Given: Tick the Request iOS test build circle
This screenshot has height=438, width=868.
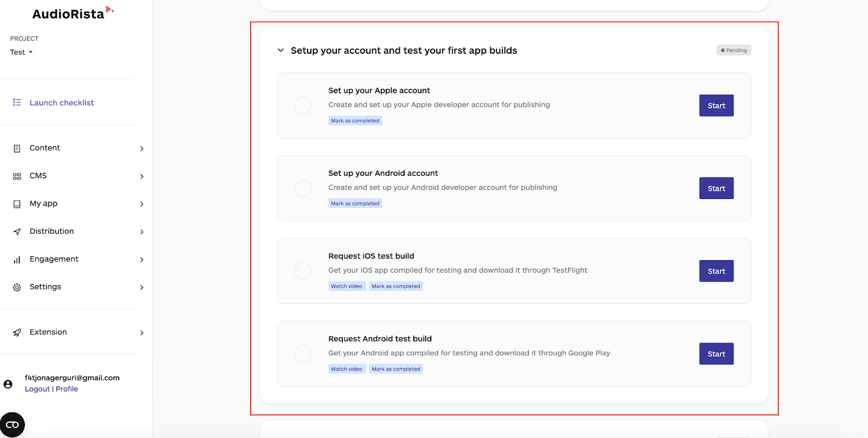Looking at the screenshot, I should click(x=303, y=271).
